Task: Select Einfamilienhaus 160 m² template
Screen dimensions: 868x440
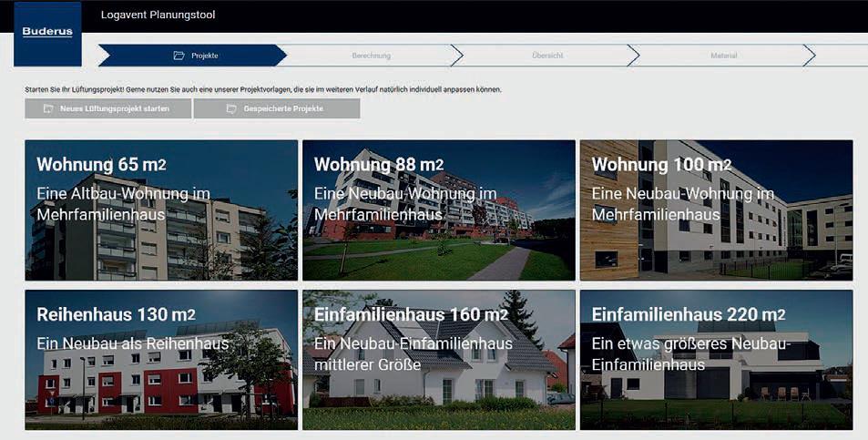Action: tap(438, 360)
